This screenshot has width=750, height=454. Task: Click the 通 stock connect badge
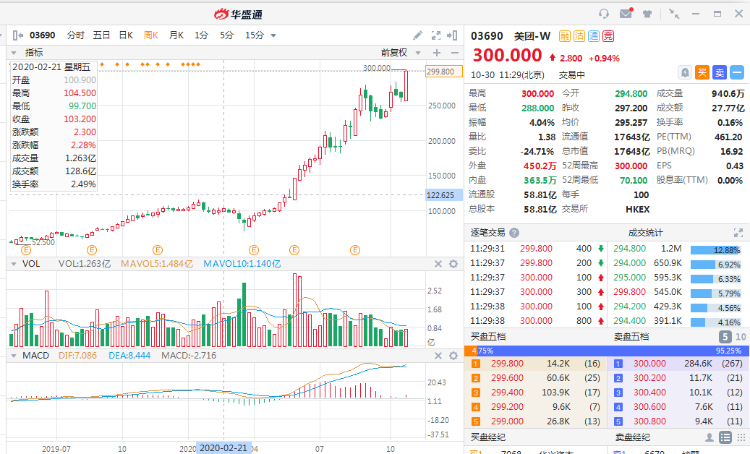tap(594, 36)
